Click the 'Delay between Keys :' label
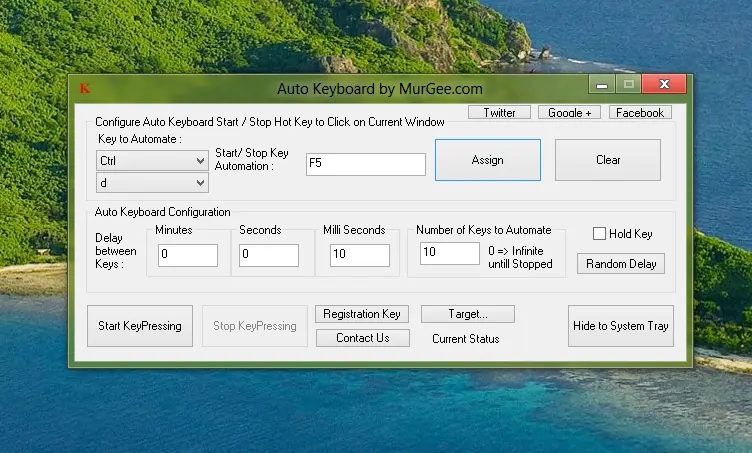Image resolution: width=752 pixels, height=453 pixels. click(x=116, y=251)
